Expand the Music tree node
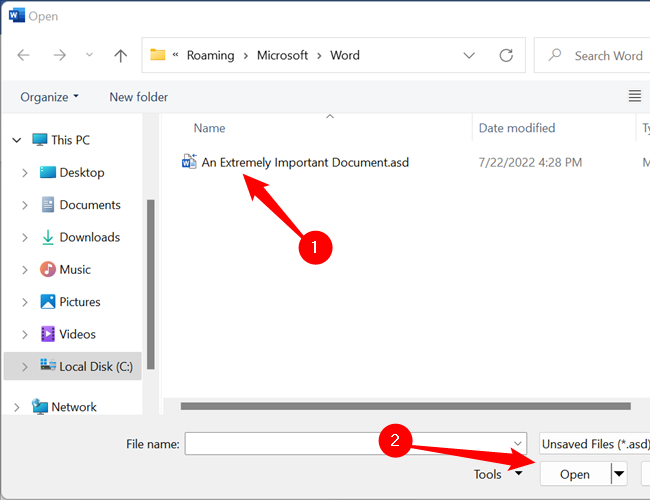The image size is (650, 500). point(24,269)
